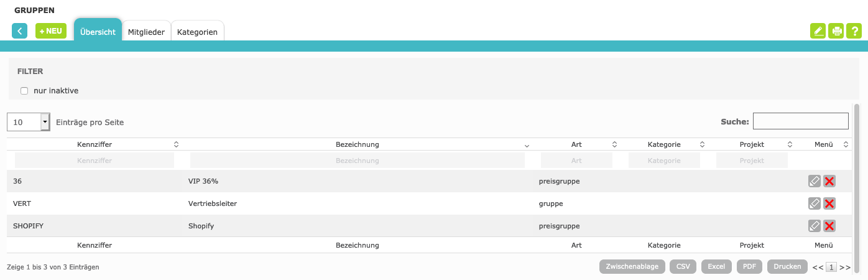
Task: Export the table as CSV
Action: [x=683, y=266]
